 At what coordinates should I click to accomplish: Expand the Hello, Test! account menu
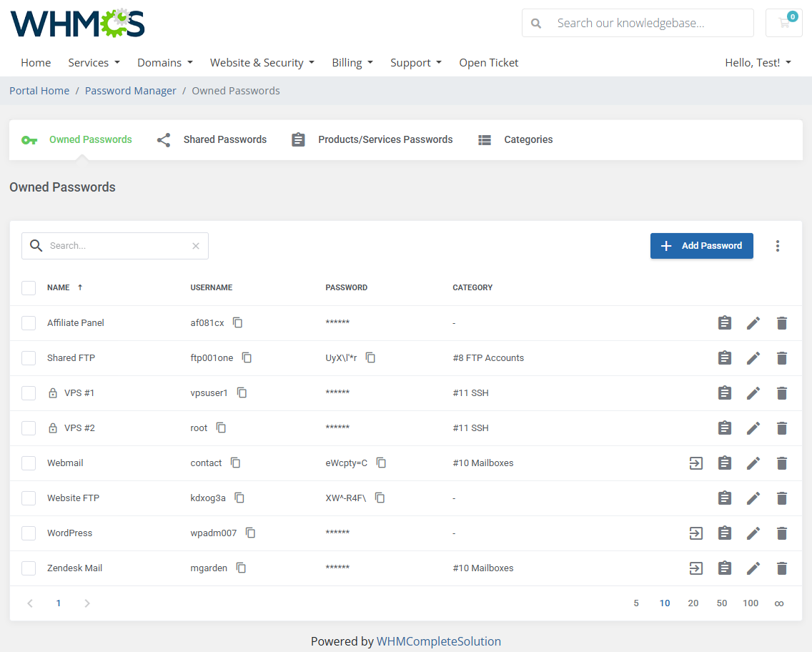758,63
